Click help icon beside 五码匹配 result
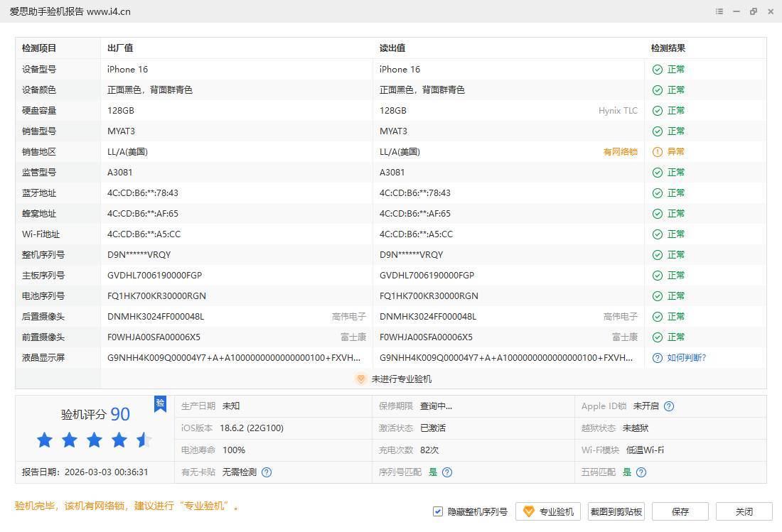Image resolution: width=782 pixels, height=532 pixels. [x=641, y=472]
